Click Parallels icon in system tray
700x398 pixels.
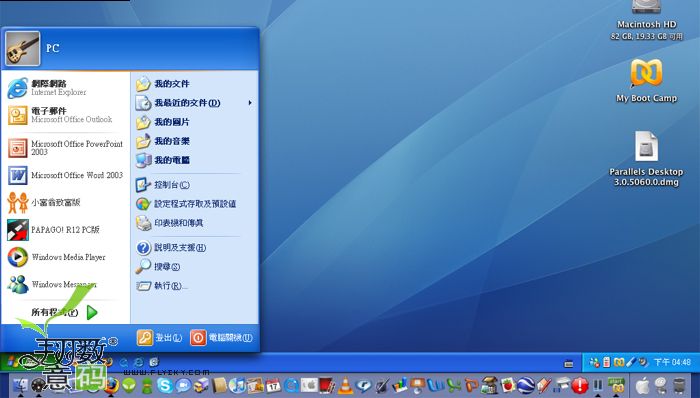pyautogui.click(x=619, y=362)
